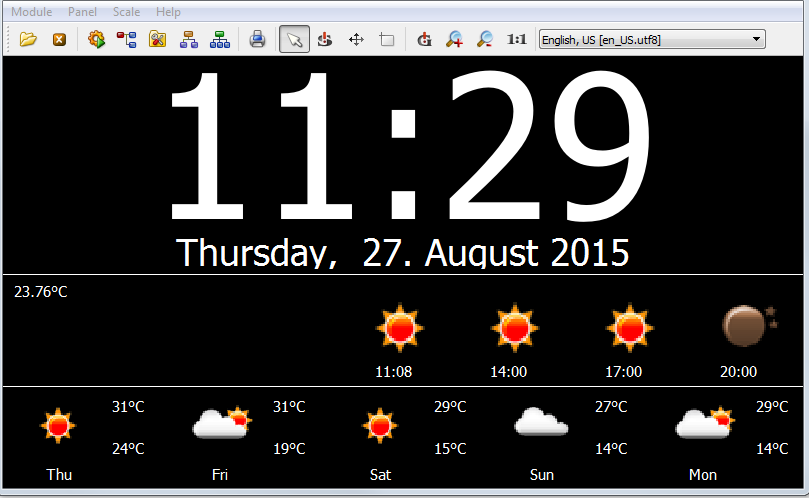Click Friday's high temperature 31°C
Viewport: 809px width, 498px height.
[x=289, y=407]
